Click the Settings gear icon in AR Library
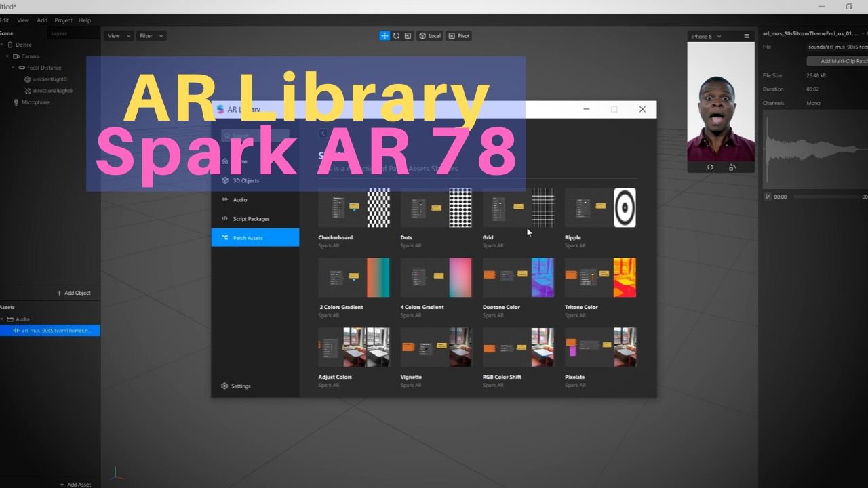This screenshot has height=488, width=868. click(x=224, y=386)
